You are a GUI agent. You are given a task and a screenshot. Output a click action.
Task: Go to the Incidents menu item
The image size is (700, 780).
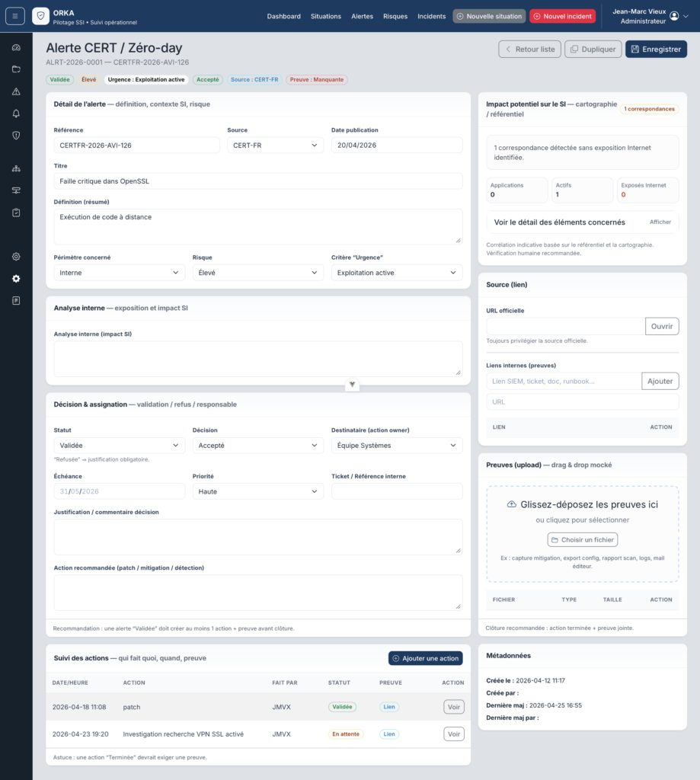point(431,17)
